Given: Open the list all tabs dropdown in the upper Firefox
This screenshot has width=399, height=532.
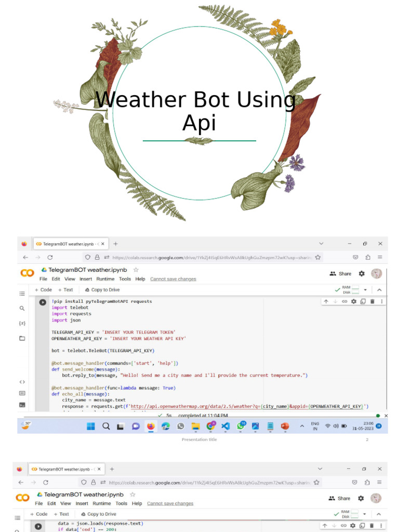Looking at the screenshot, I should click(321, 244).
